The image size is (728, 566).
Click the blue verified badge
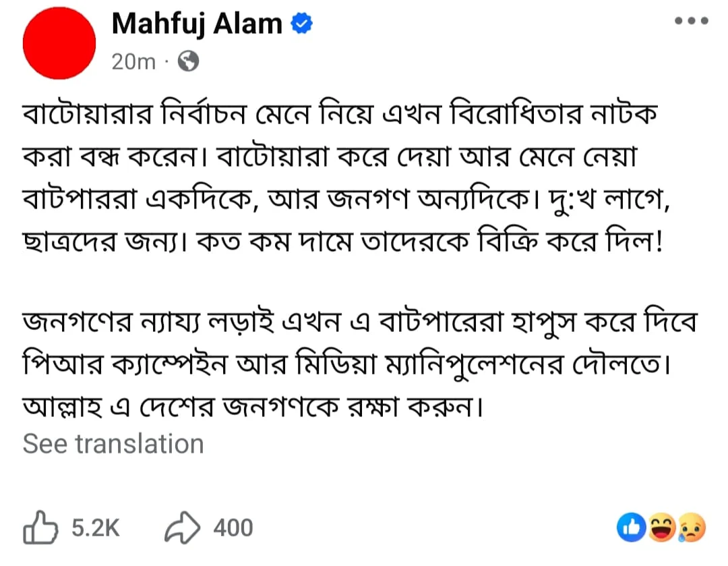click(x=301, y=25)
